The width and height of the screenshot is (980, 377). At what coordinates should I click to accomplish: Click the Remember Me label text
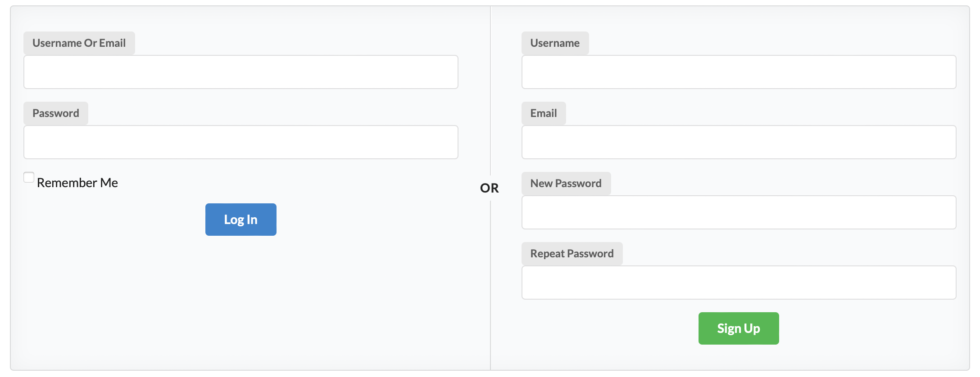point(77,182)
